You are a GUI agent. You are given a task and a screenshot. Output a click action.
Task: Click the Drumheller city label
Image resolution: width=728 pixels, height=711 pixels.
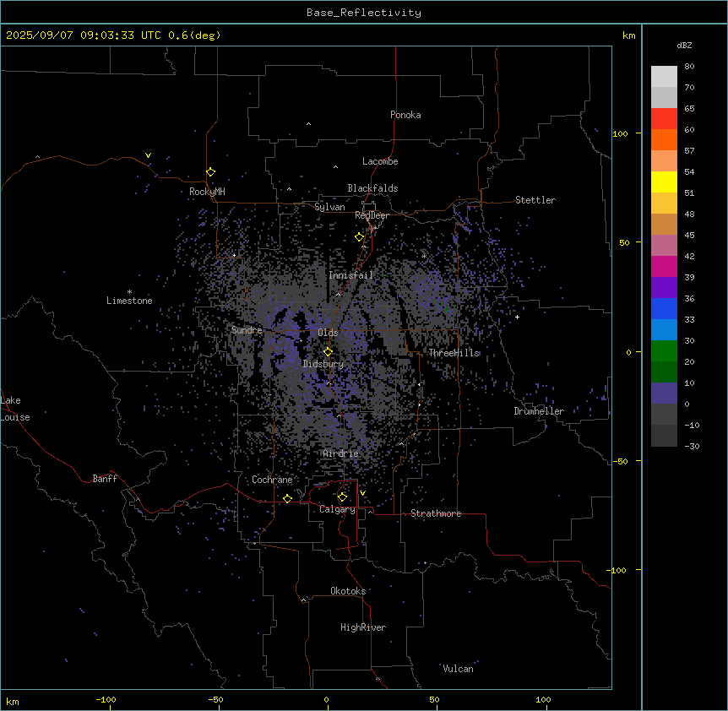(x=539, y=411)
